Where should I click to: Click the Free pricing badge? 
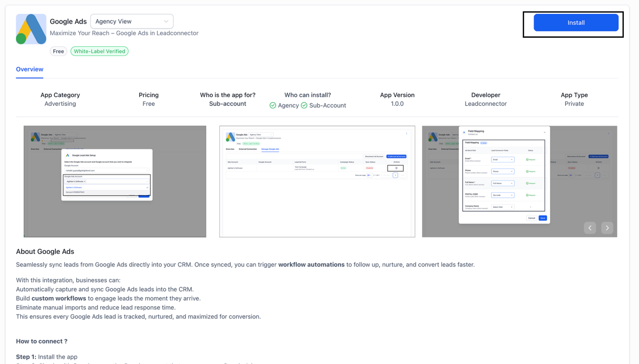point(58,51)
